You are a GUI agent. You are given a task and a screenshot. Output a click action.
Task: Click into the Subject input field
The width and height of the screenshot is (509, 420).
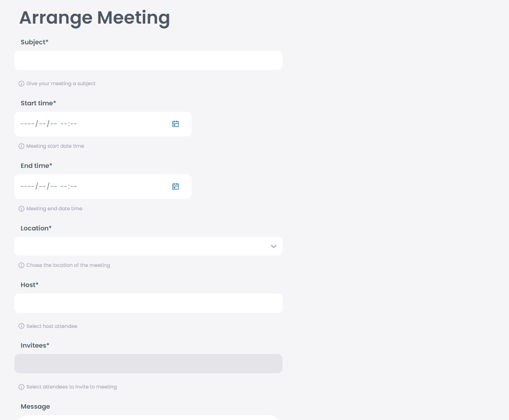click(x=148, y=60)
